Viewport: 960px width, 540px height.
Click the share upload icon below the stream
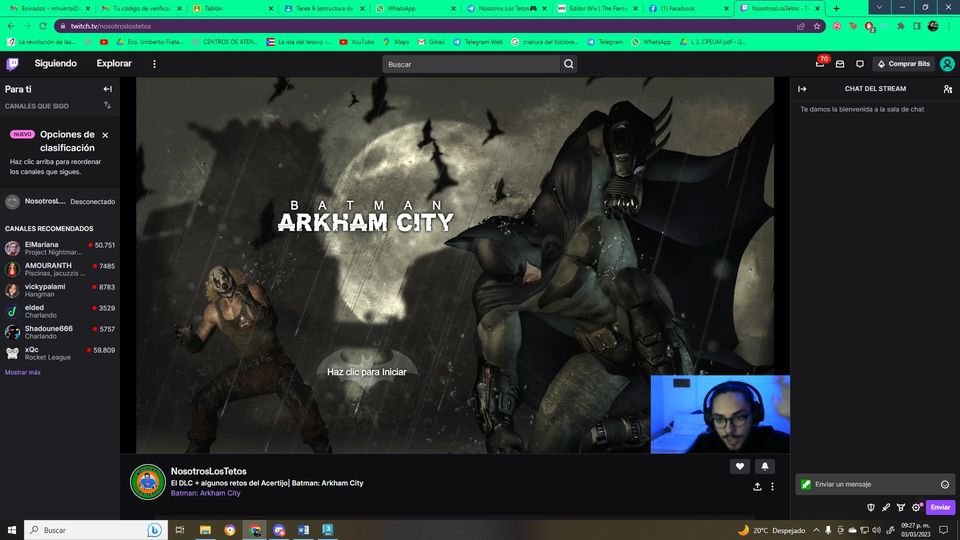[x=757, y=487]
